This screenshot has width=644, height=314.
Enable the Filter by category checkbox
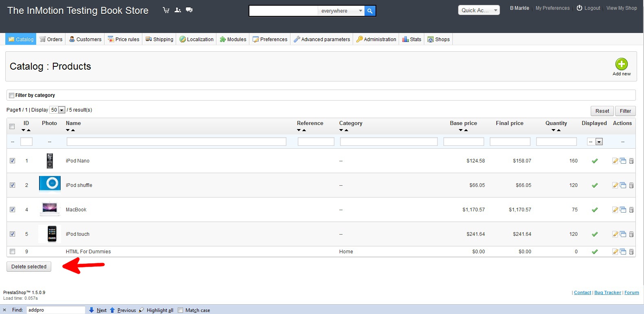(x=12, y=95)
